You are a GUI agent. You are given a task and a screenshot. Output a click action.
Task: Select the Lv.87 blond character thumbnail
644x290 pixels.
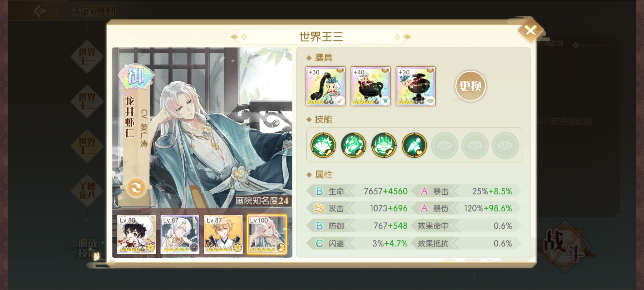click(223, 234)
